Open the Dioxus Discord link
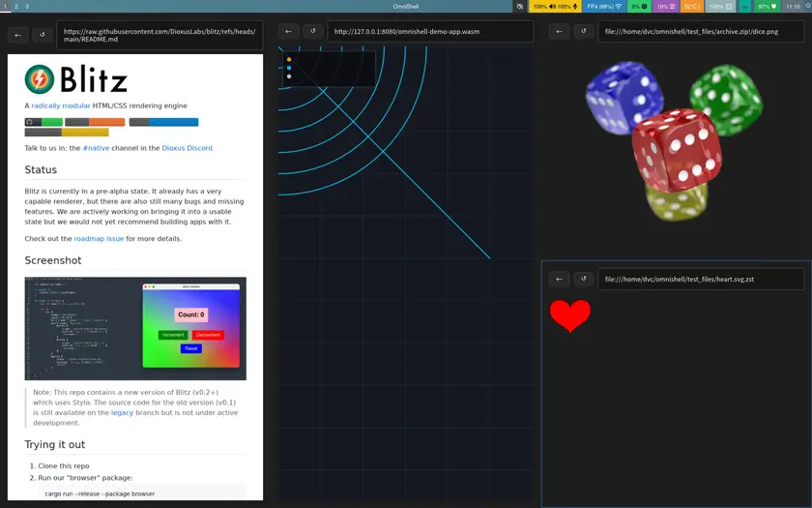 tap(187, 148)
